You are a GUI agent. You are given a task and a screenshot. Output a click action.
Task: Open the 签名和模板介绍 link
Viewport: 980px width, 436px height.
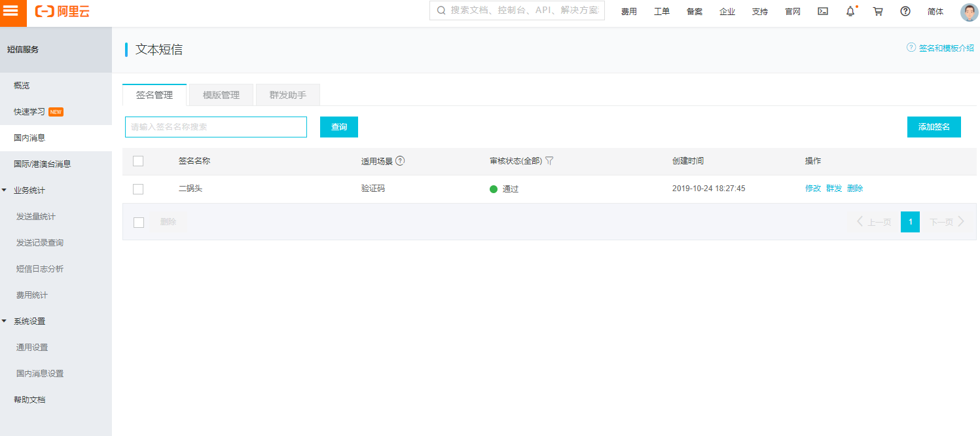947,48
